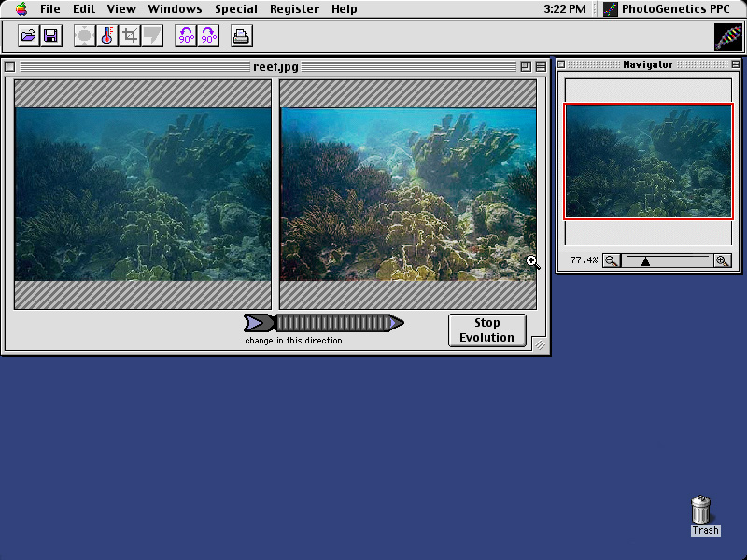Select the thermometer color temperature tool
The width and height of the screenshot is (747, 560).
tap(107, 36)
